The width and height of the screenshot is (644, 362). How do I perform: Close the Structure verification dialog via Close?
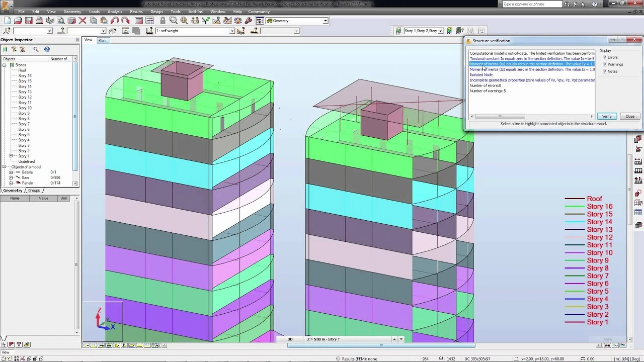[x=630, y=116]
